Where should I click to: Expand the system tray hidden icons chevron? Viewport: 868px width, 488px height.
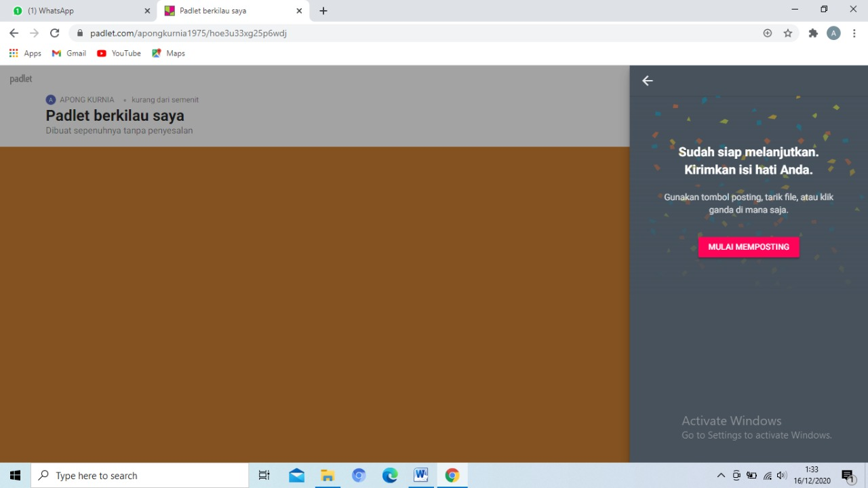click(x=721, y=475)
